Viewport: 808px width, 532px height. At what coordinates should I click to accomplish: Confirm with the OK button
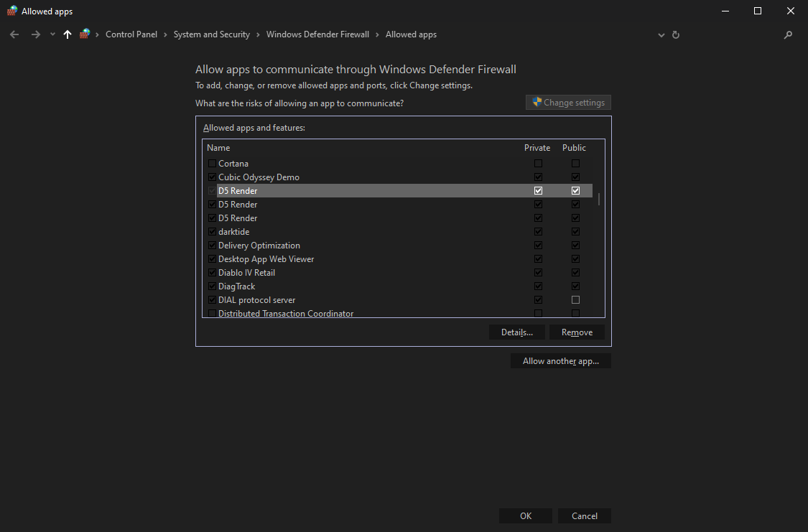pos(526,516)
